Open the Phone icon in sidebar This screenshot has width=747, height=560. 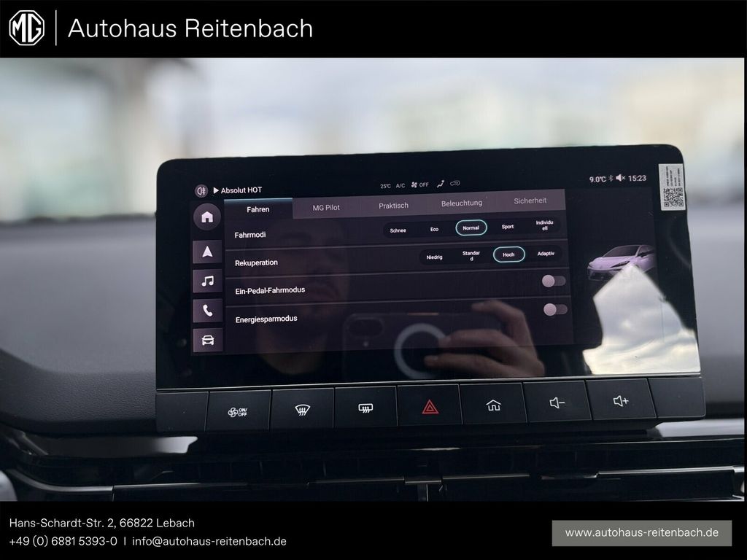tap(208, 311)
